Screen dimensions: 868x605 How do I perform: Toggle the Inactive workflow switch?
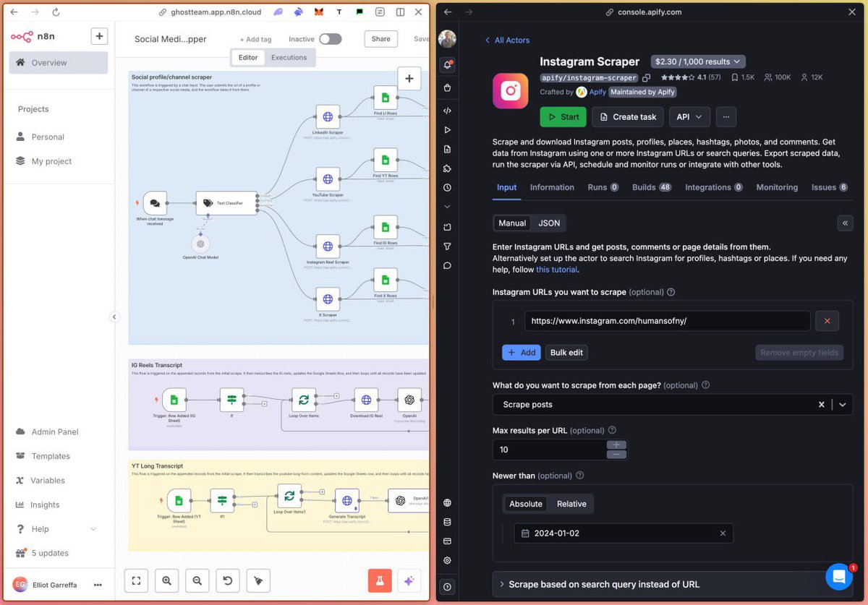tap(331, 39)
